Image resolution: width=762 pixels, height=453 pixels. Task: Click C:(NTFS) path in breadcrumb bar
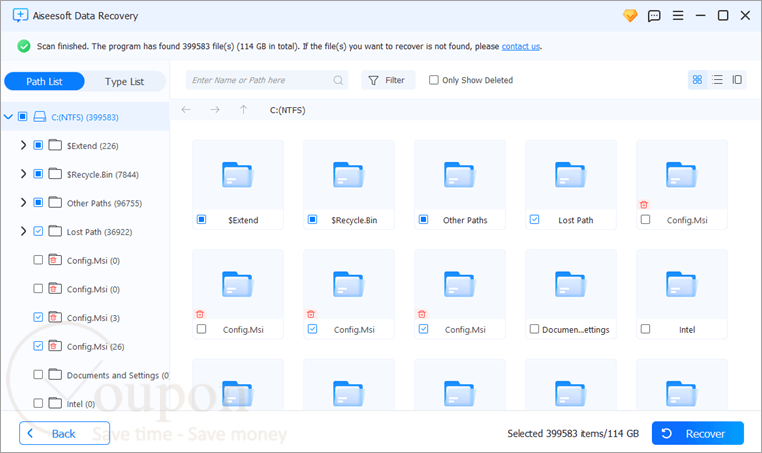pos(288,110)
